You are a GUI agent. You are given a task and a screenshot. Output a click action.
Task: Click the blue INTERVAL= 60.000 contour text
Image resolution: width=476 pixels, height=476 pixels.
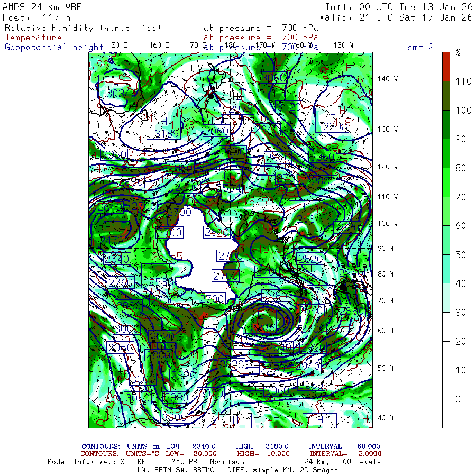point(344,446)
